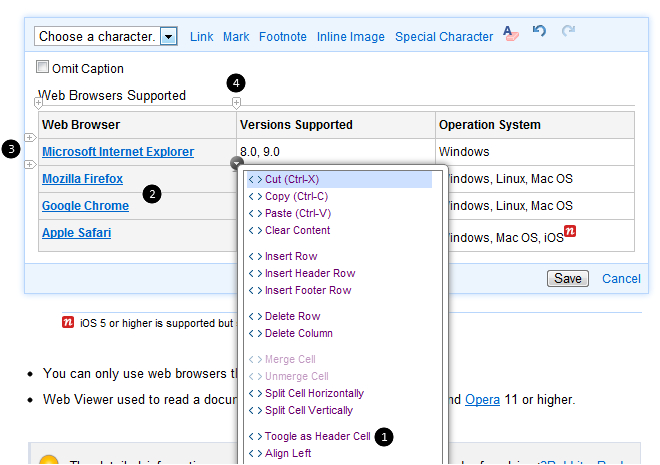
Task: Choose Inline Image in the toolbar
Action: point(351,37)
